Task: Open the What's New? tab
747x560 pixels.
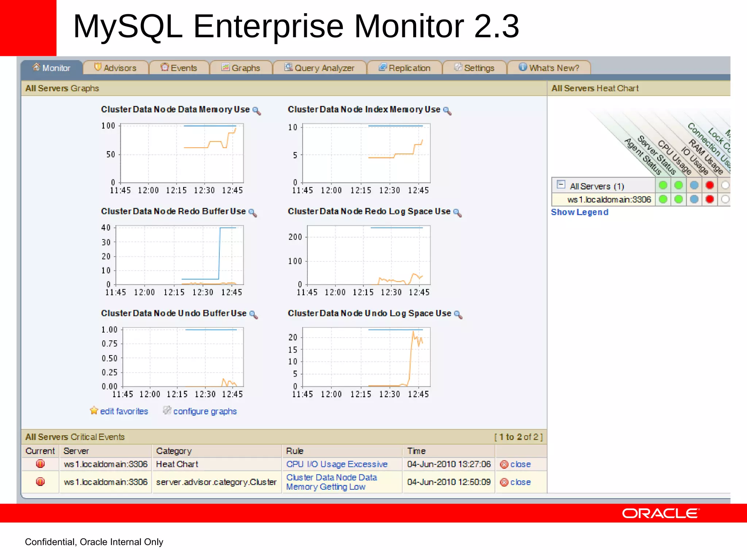Action: click(549, 67)
